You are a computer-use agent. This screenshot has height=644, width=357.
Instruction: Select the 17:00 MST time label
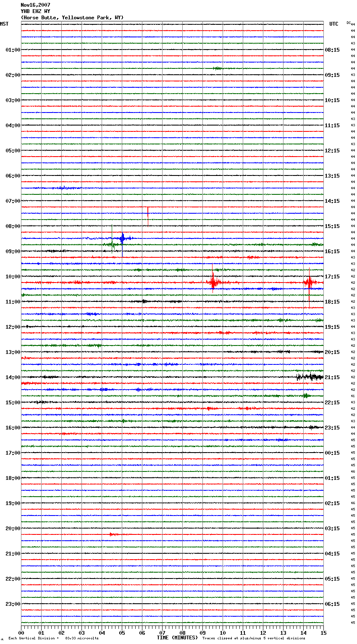(13, 453)
